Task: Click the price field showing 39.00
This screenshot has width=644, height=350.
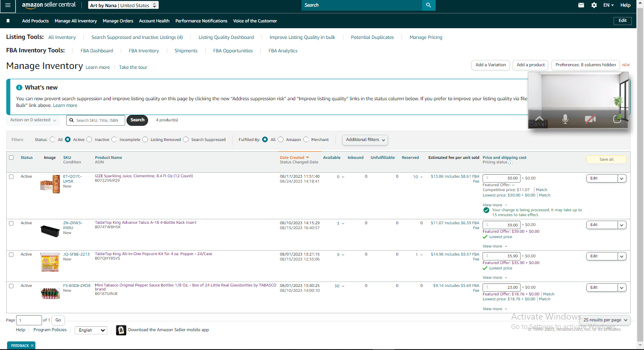Action: [501, 225]
